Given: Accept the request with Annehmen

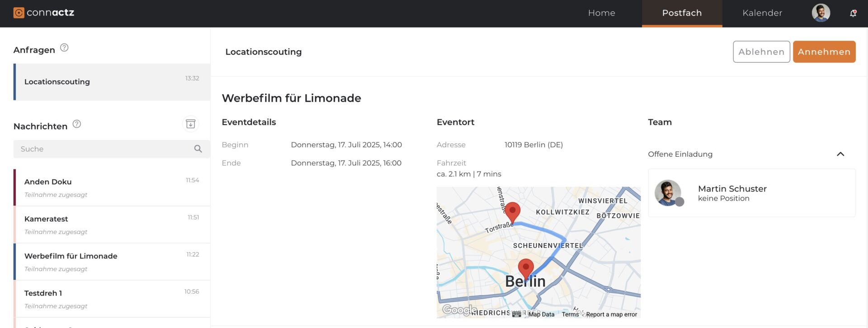Looking at the screenshot, I should point(824,52).
